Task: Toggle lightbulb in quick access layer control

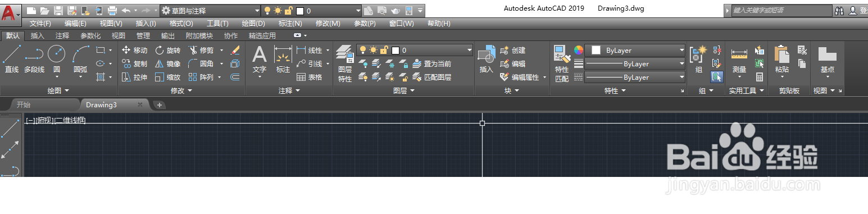Action: [x=267, y=10]
